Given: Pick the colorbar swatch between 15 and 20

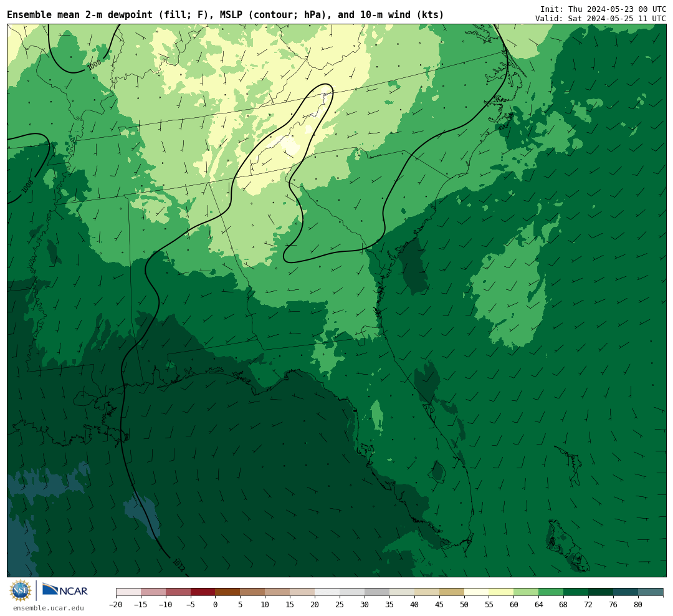Looking at the screenshot, I should [303, 592].
